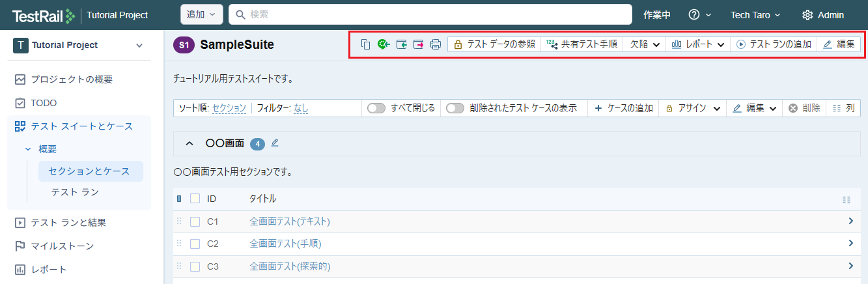Screen dimensions: 868x284
Task: Collapse the 〇〇画面 section
Action: tap(189, 143)
